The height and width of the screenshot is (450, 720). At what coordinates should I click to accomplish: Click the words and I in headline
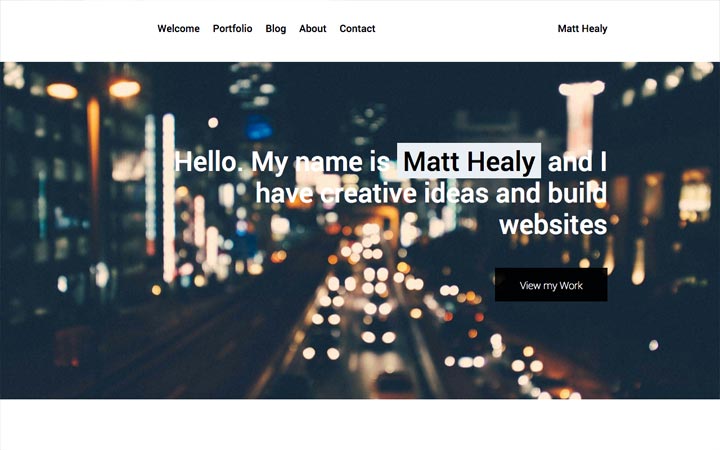tap(577, 162)
